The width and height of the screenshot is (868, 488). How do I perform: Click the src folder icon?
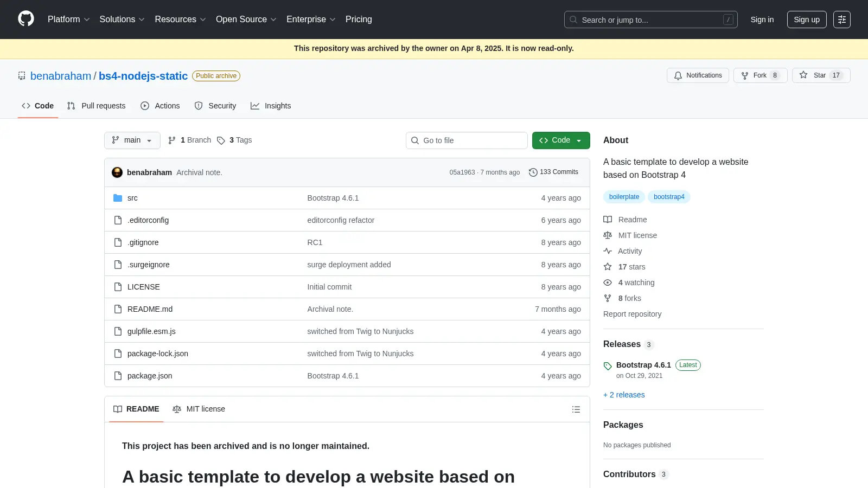[x=118, y=198]
